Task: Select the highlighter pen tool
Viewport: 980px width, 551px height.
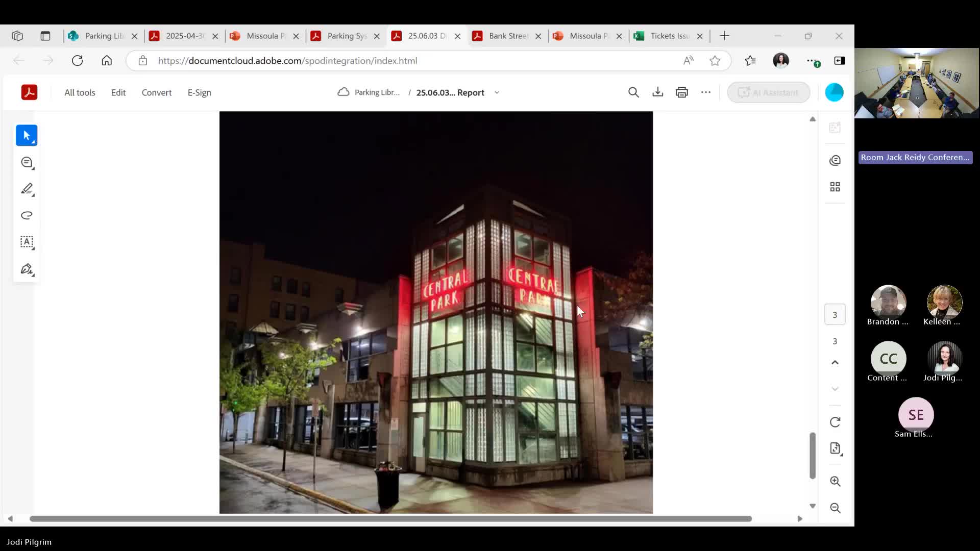Action: (x=27, y=189)
